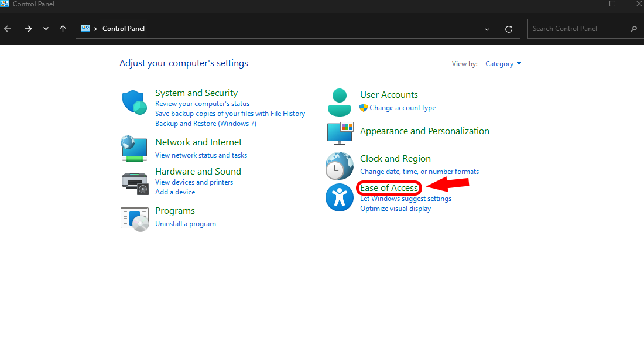Click the Ease of Access icon
644x362 pixels.
click(340, 197)
